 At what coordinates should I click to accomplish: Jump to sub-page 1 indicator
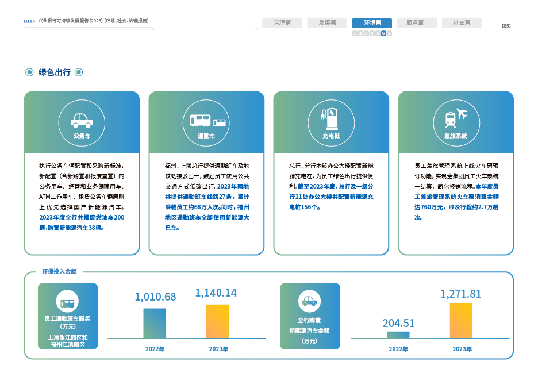coord(355,33)
